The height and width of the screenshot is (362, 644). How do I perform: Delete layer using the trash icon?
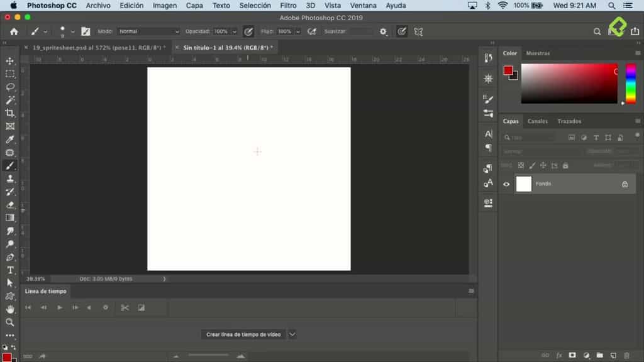(627, 356)
